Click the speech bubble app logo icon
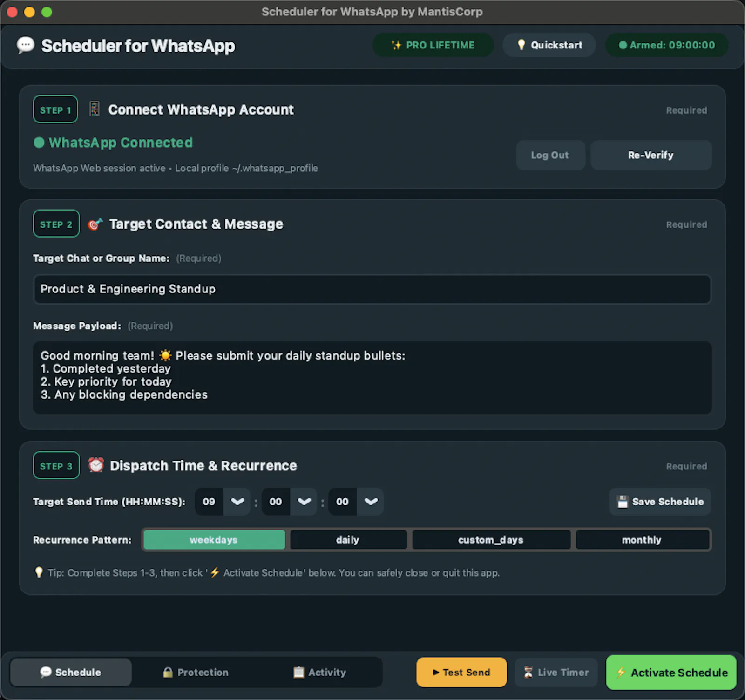This screenshot has height=700, width=745. coord(26,45)
